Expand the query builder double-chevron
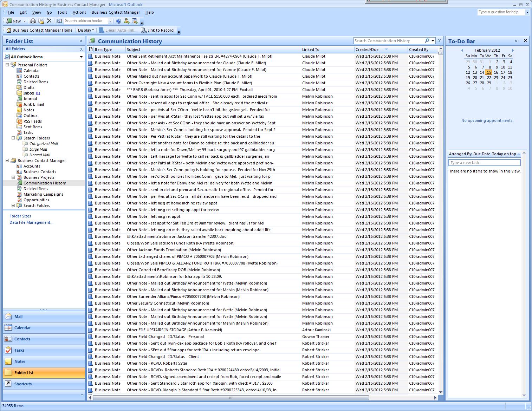This screenshot has width=532, height=411. click(439, 41)
